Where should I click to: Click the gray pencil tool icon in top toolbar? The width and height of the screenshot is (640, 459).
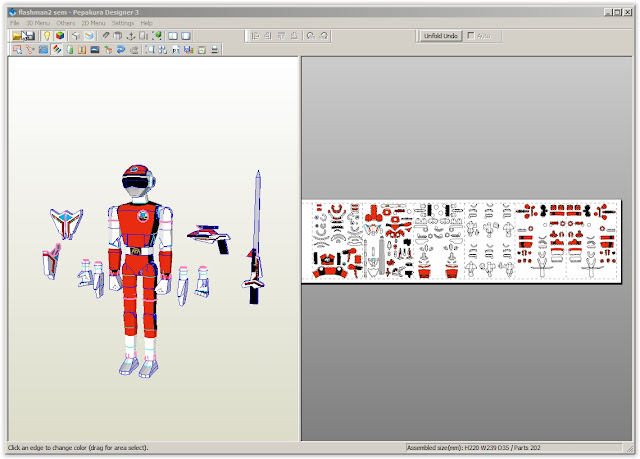click(105, 36)
